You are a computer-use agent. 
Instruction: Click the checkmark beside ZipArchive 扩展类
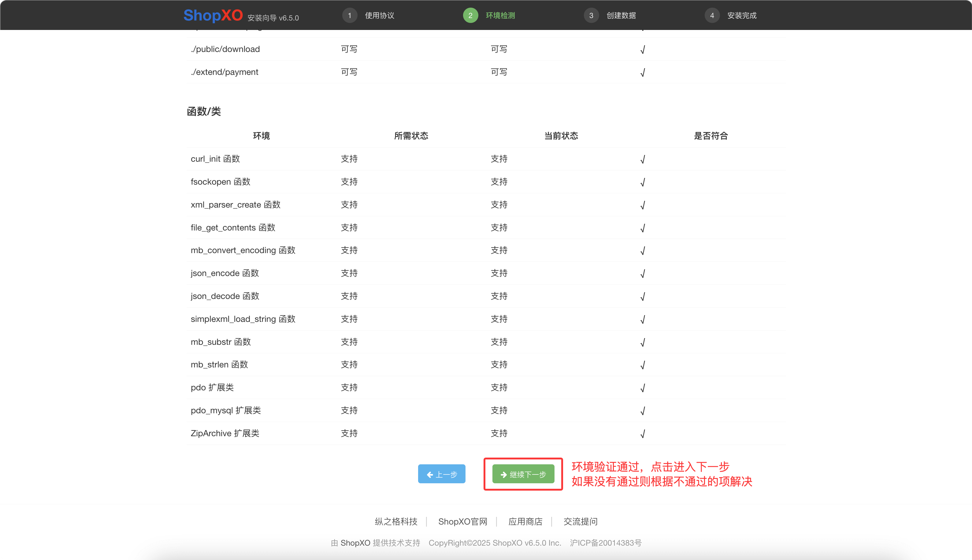point(643,433)
